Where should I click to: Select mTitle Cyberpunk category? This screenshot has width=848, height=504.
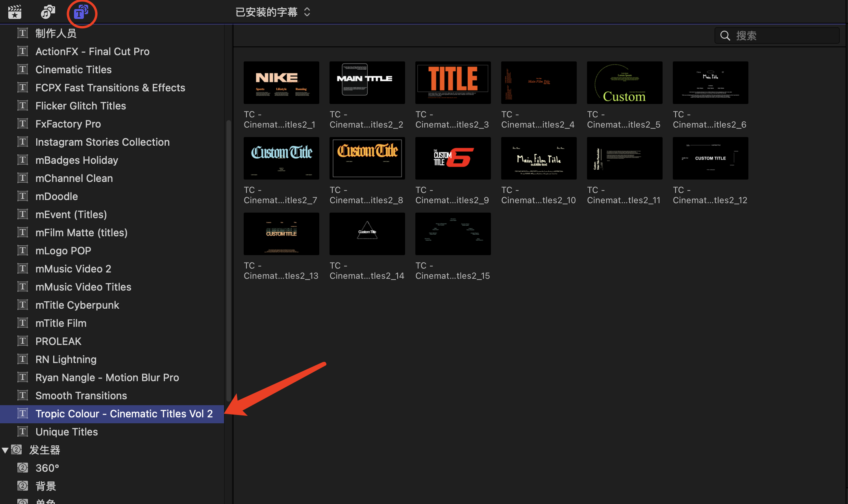click(x=112, y=305)
